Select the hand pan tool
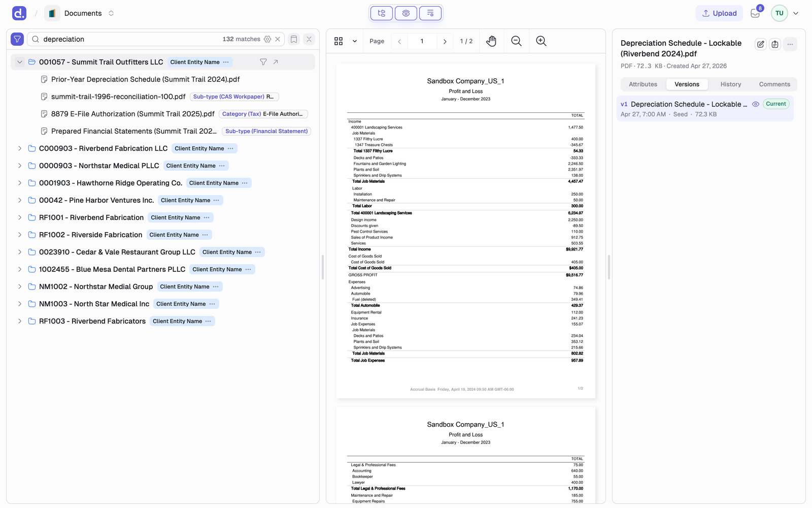This screenshot has height=508, width=812. [491, 41]
